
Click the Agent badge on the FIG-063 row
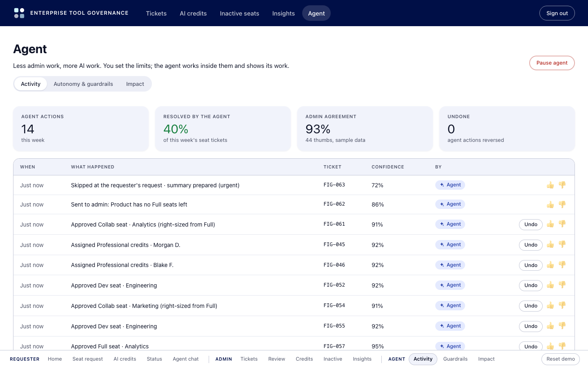(x=450, y=185)
